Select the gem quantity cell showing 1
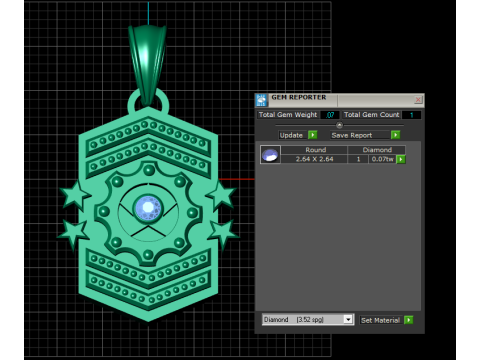The height and width of the screenshot is (360, 480). [358, 159]
